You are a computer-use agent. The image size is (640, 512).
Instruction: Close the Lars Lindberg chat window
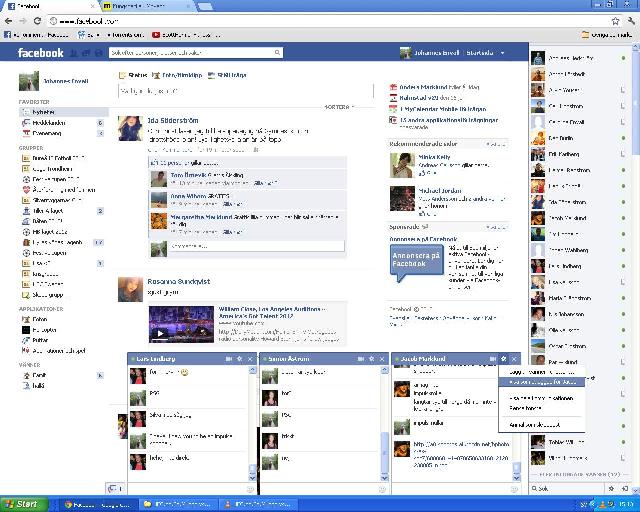251,359
